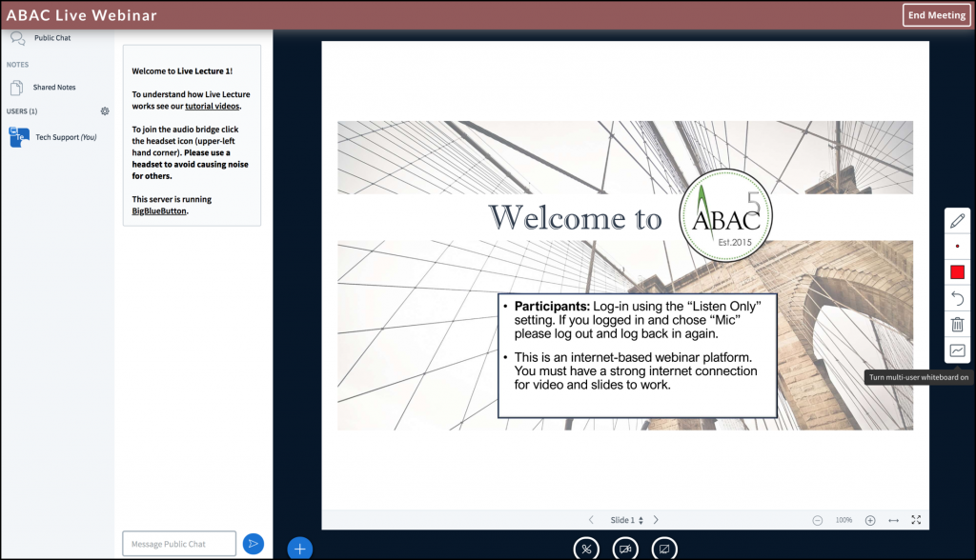Select the pencil drawing tool
The height and width of the screenshot is (560, 976).
pyautogui.click(x=957, y=220)
